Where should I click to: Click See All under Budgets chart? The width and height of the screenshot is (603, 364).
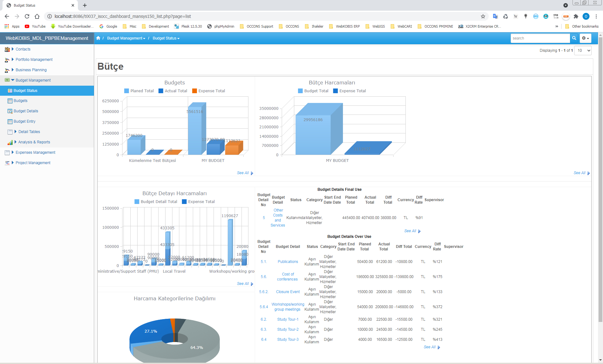pos(245,173)
